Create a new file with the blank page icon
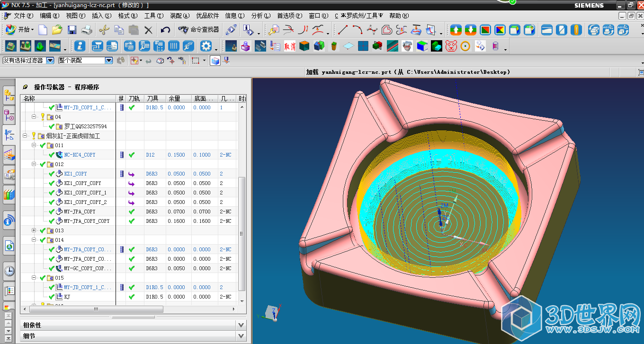 [43, 30]
